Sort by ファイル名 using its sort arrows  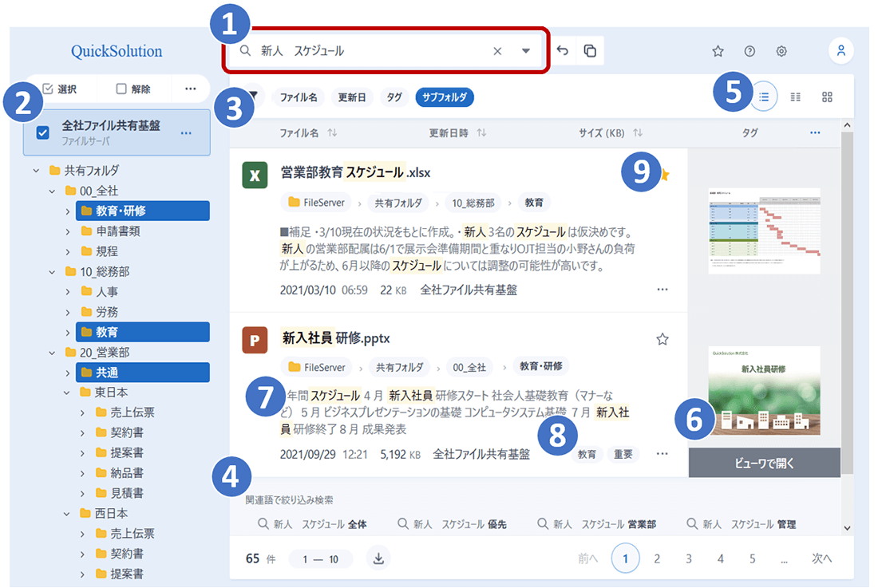click(332, 132)
